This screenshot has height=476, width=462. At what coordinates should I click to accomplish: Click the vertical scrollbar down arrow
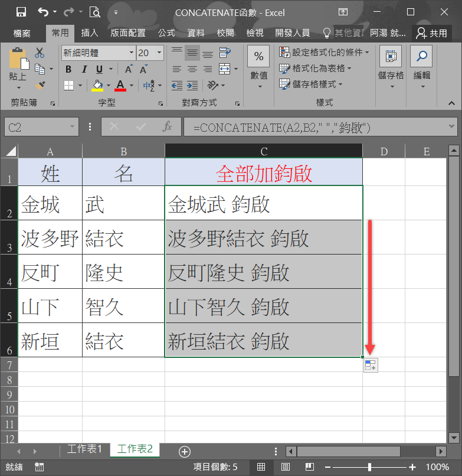coord(454,438)
